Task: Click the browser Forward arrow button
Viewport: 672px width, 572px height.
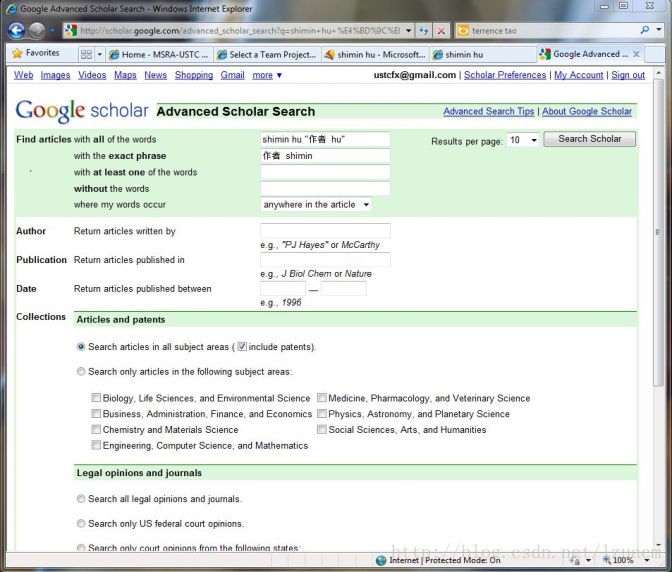Action: tap(37, 30)
